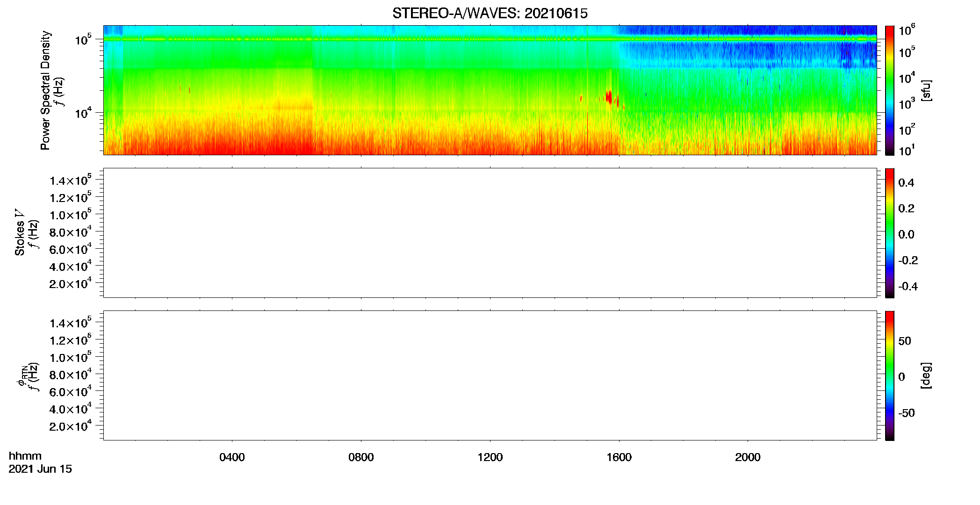Click the 0400 time tick label
The width and height of the screenshot is (980, 505).
pyautogui.click(x=232, y=457)
